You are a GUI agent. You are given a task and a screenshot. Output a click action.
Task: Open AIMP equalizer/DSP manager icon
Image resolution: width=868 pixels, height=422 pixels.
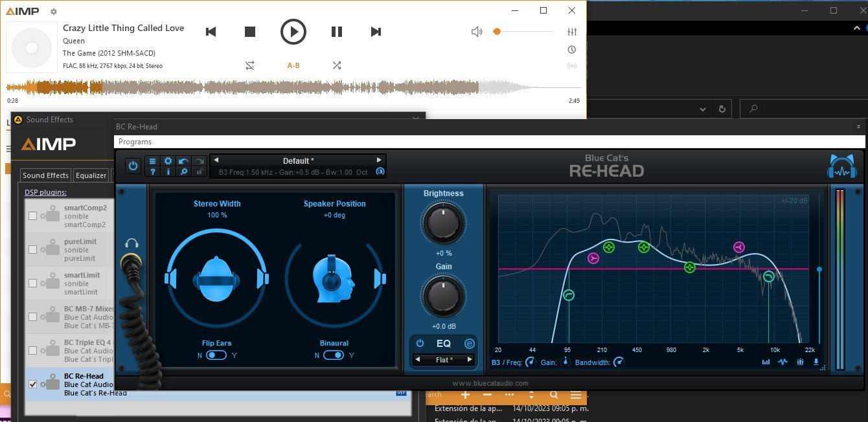tap(572, 31)
